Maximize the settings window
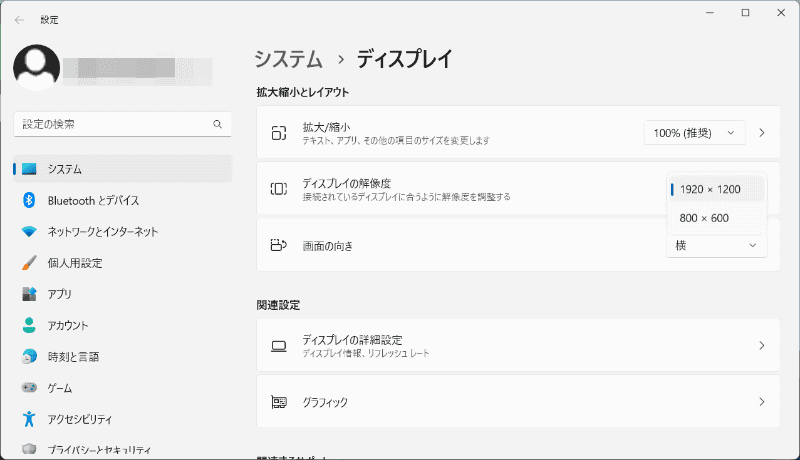 click(745, 13)
